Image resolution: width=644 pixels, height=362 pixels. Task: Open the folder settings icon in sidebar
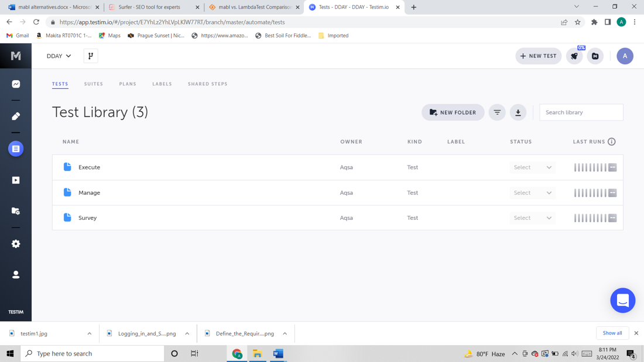click(16, 211)
